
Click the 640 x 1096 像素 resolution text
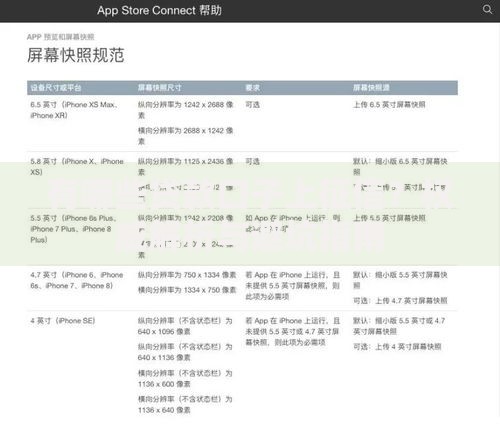(164, 332)
